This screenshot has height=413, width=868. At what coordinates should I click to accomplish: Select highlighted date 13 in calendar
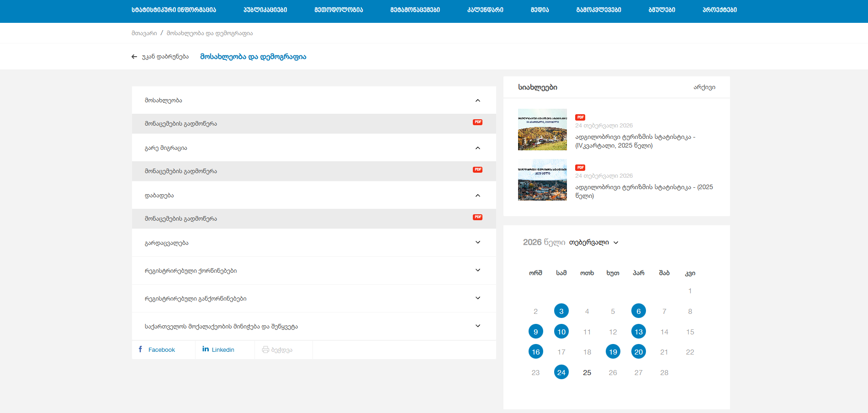pos(638,332)
